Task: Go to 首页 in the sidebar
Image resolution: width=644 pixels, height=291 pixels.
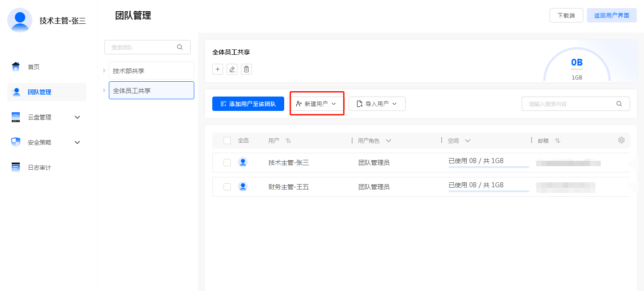Action: pos(34,67)
